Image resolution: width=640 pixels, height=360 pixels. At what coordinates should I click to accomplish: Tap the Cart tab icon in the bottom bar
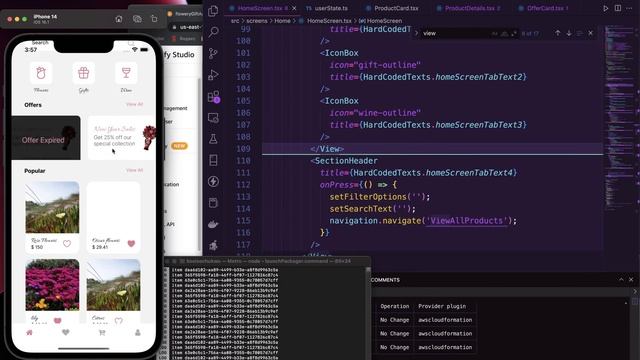tap(102, 333)
